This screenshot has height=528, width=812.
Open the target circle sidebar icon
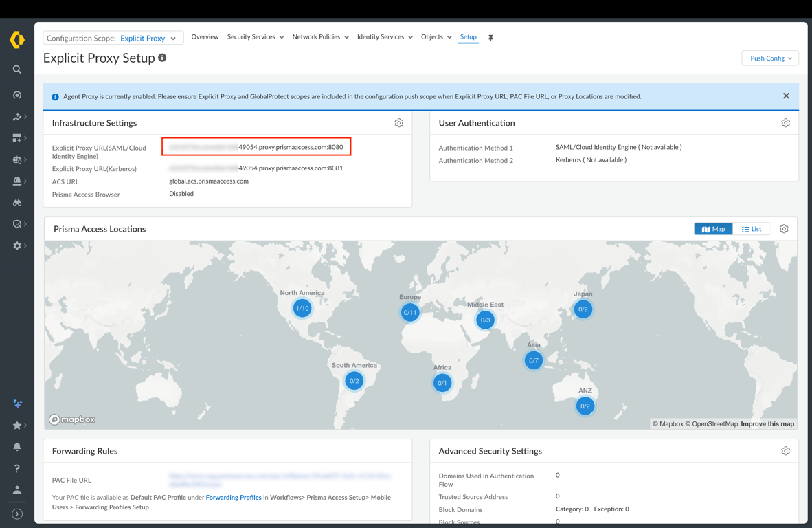17,95
